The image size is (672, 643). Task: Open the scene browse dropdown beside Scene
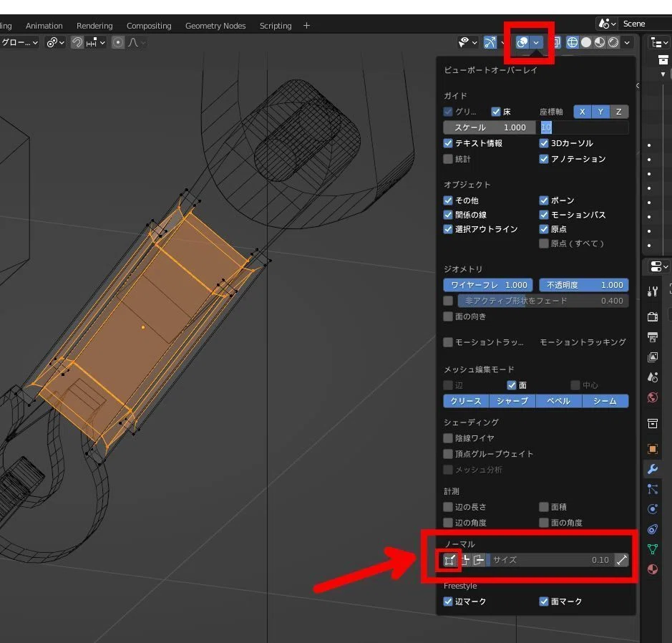click(x=607, y=24)
